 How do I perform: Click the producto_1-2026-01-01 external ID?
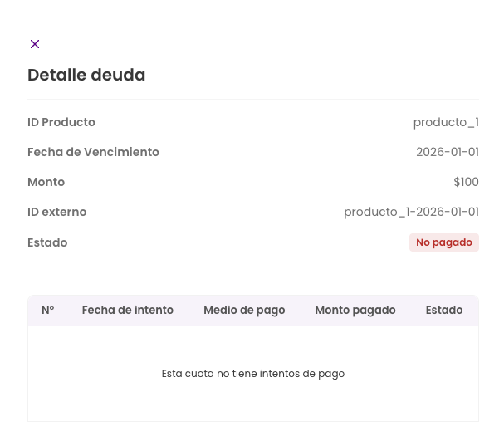point(411,212)
